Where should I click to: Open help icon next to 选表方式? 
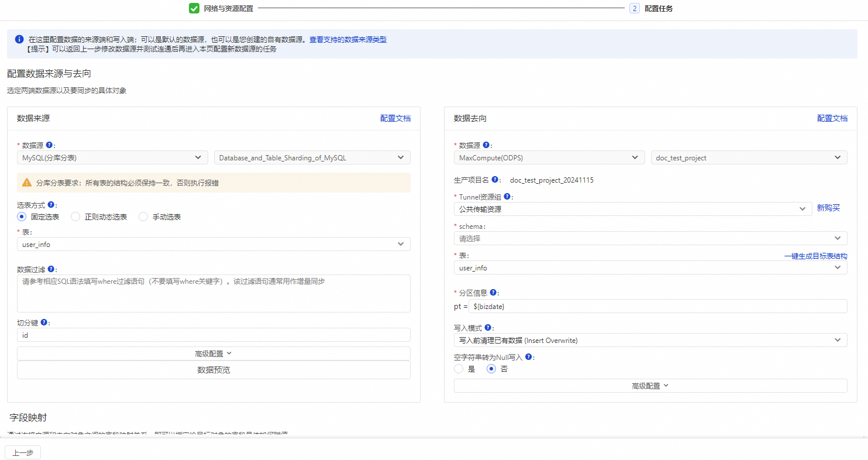coord(51,205)
